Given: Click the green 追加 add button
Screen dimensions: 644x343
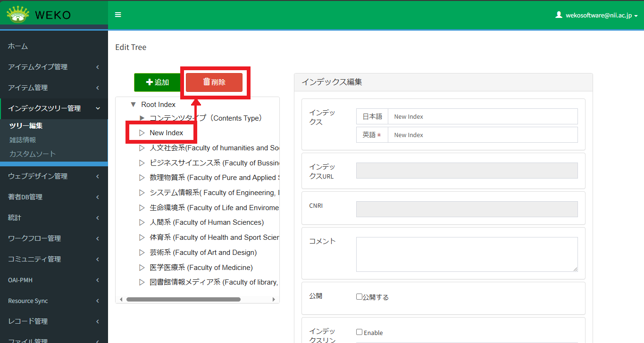Looking at the screenshot, I should 157,82.
